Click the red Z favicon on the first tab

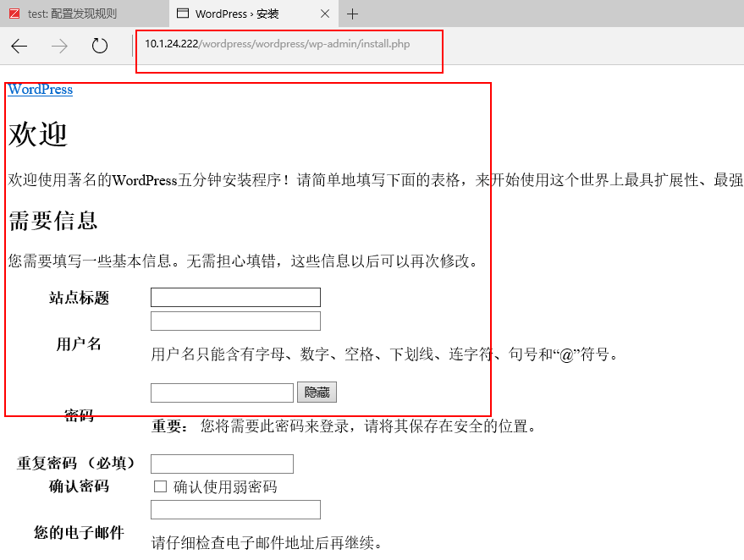pos(14,14)
